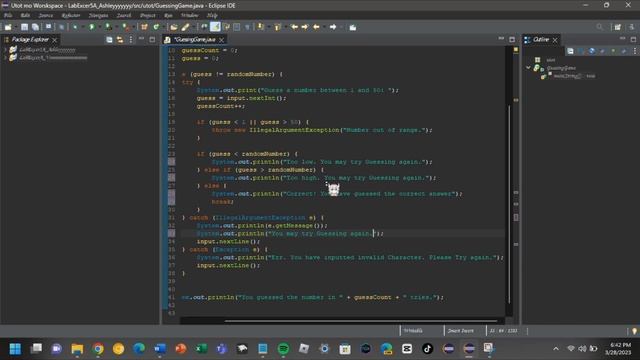The image size is (640, 360).
Task: Show hidden system tray icons
Action: (556, 349)
